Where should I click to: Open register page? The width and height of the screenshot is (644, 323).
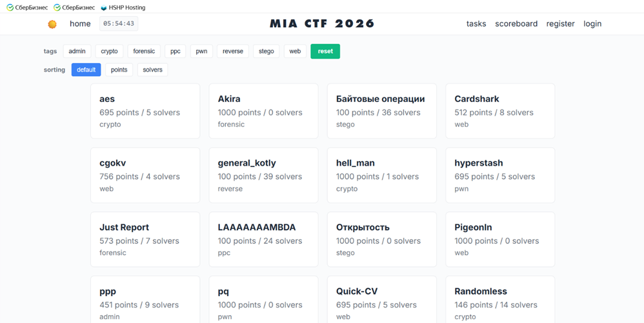pyautogui.click(x=560, y=24)
